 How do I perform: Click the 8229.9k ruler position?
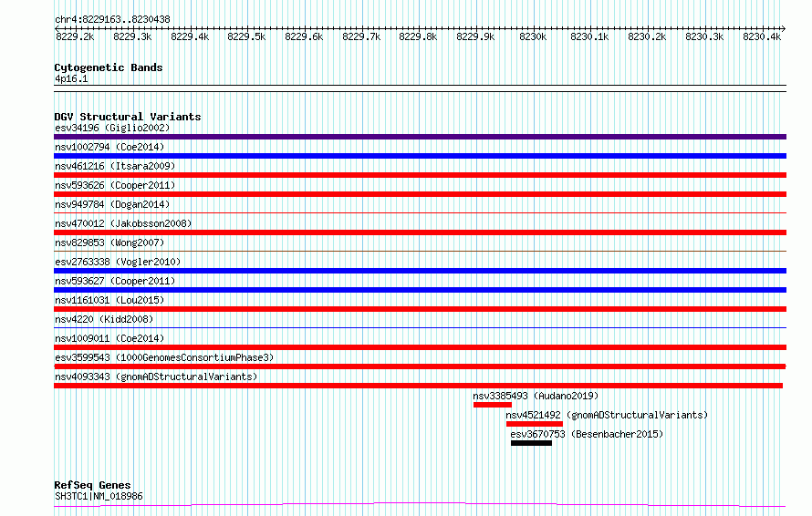pos(475,36)
